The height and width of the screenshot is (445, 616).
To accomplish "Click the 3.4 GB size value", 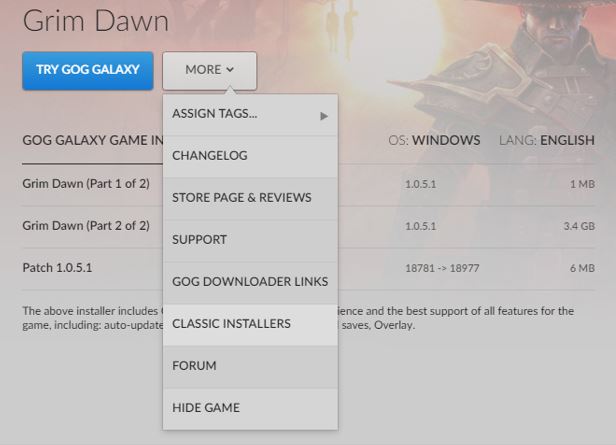I will point(579,226).
